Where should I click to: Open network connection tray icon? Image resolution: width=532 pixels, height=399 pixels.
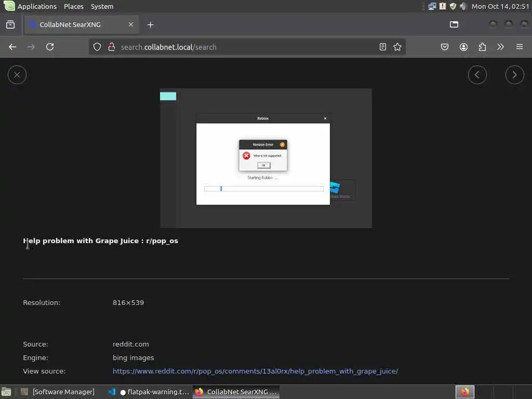[x=432, y=6]
